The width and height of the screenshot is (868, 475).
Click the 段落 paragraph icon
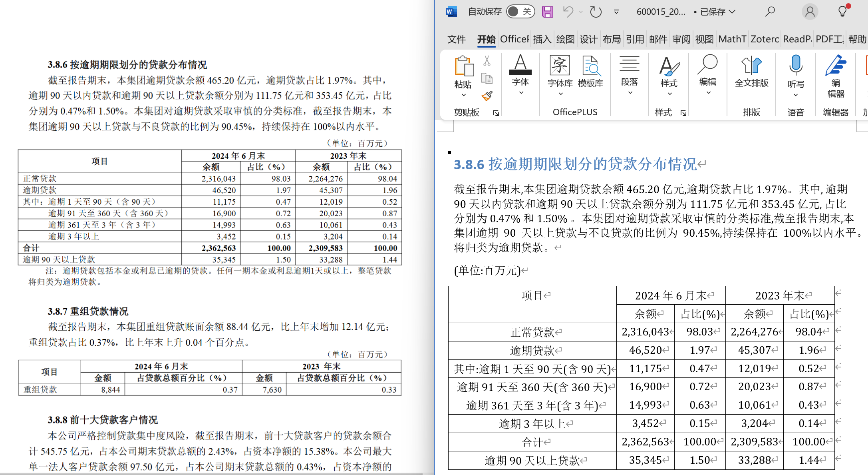(630, 64)
